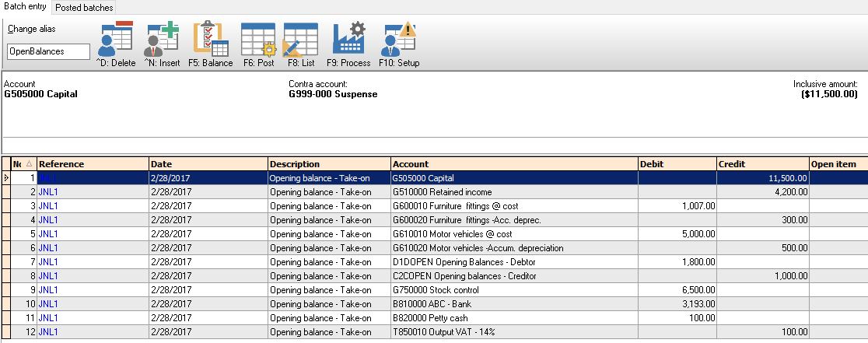
Task: Click the OpenBalances alias input field
Action: [x=47, y=51]
